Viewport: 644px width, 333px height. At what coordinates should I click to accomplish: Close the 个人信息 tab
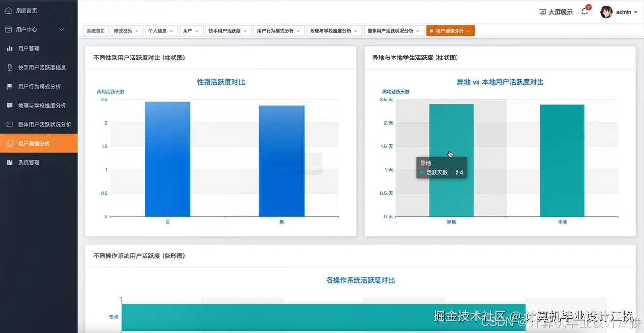coord(171,31)
